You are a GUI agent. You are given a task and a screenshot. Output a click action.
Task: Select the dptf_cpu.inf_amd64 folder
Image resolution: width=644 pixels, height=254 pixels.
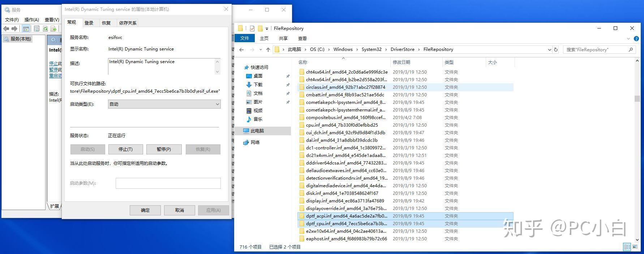[405, 223]
